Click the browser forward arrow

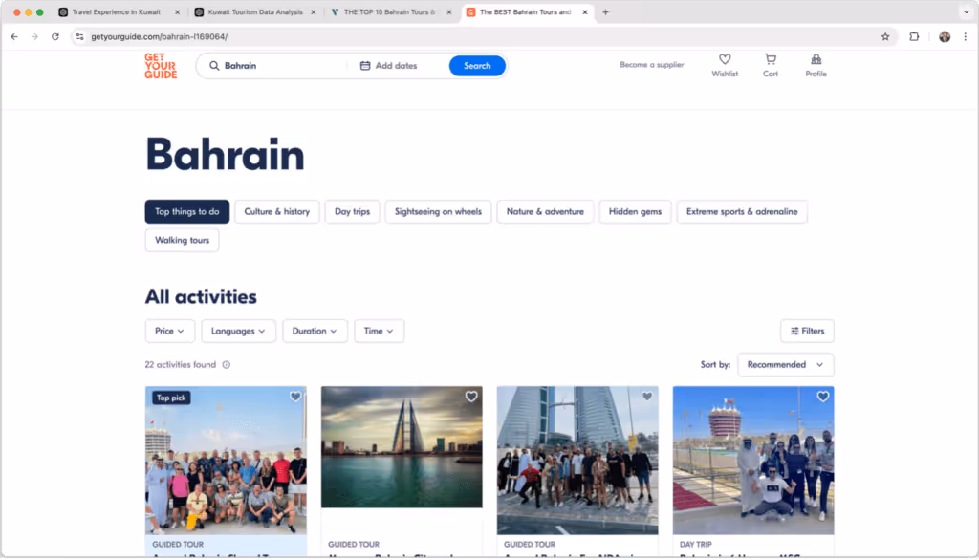pos(34,37)
